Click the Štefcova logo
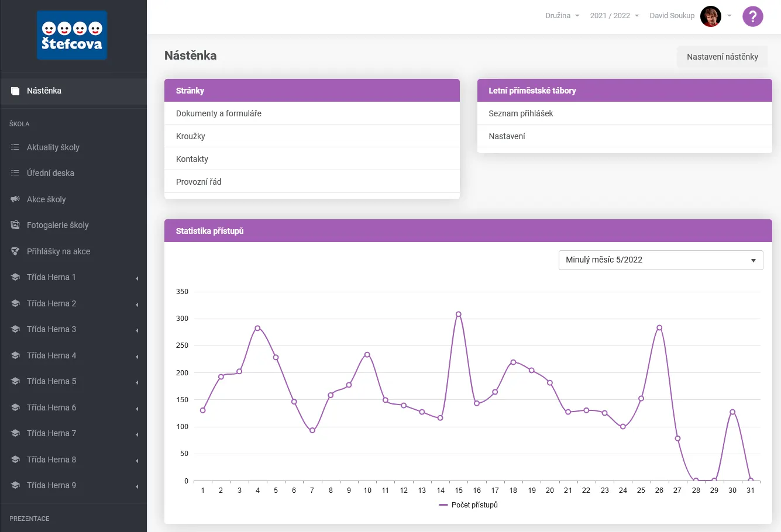Viewport: 781px width, 532px height. [72, 35]
